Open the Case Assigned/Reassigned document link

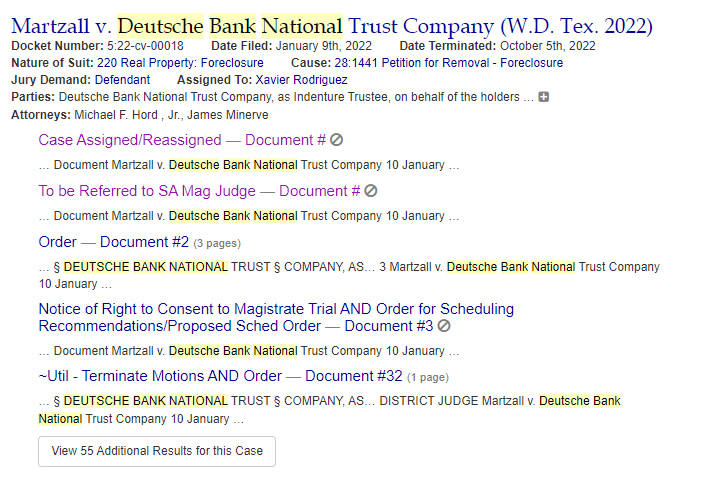coord(182,140)
